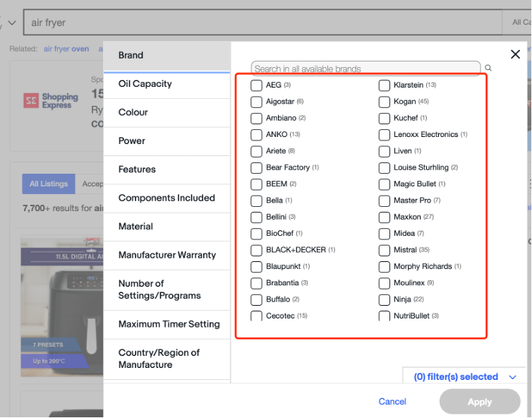Select the All Listings tab
Screen dimensions: 532x418
pyautogui.click(x=49, y=184)
